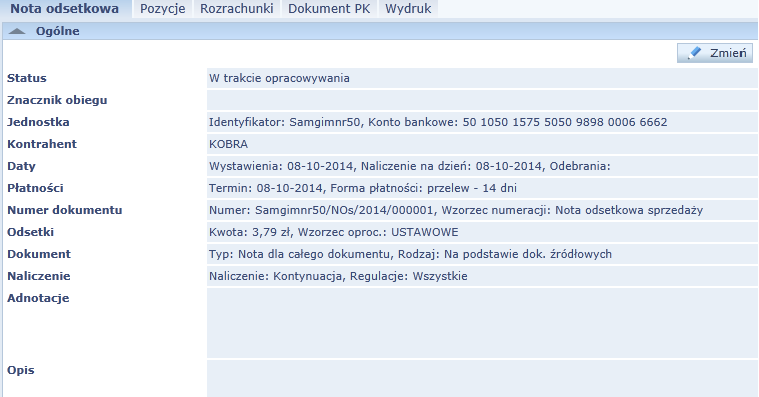Go to the Dokument PK tab
Viewport: 759px width, 397px height.
(329, 9)
